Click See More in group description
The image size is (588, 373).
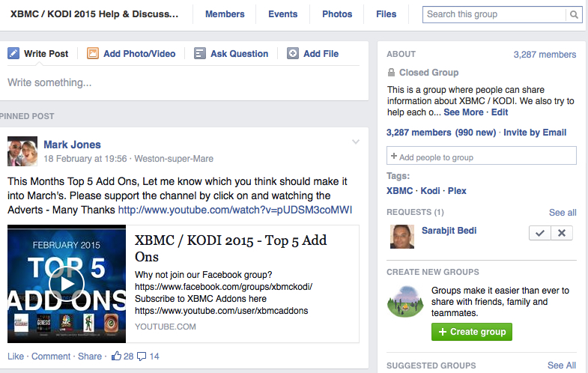(464, 112)
